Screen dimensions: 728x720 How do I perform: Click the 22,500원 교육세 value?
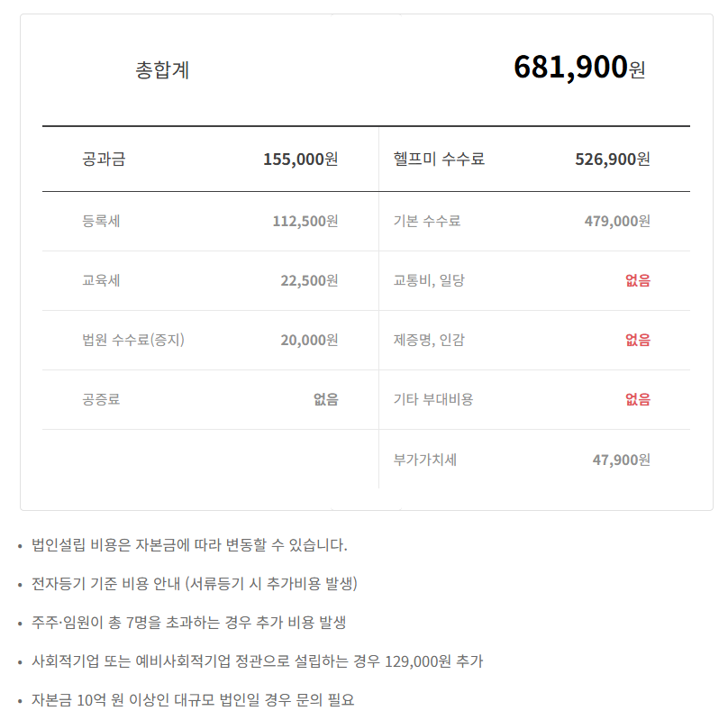(x=309, y=280)
